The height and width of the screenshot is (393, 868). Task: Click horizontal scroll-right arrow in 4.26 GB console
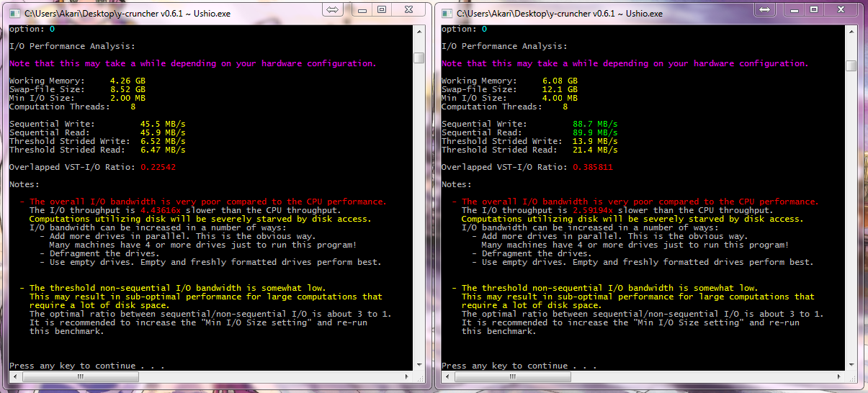(x=407, y=376)
